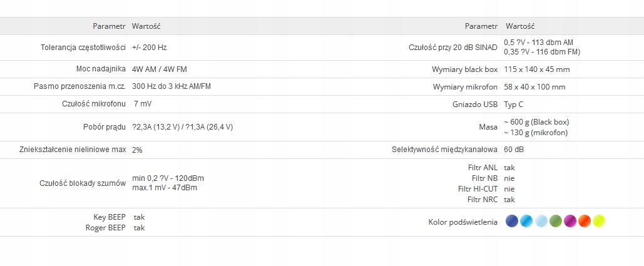Select the yellow backlight color
The image size is (644, 266).
[x=599, y=221]
